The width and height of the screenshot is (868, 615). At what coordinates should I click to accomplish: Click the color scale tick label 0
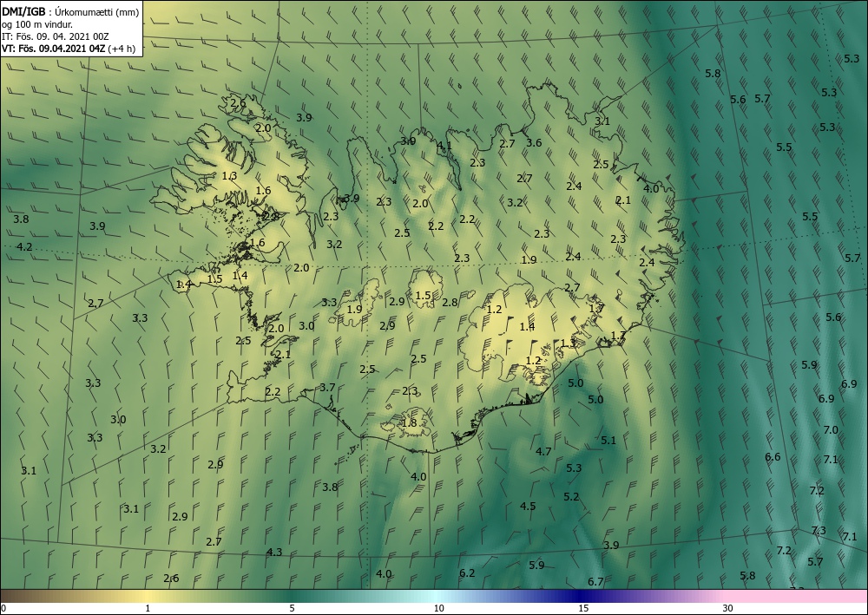point(3,608)
